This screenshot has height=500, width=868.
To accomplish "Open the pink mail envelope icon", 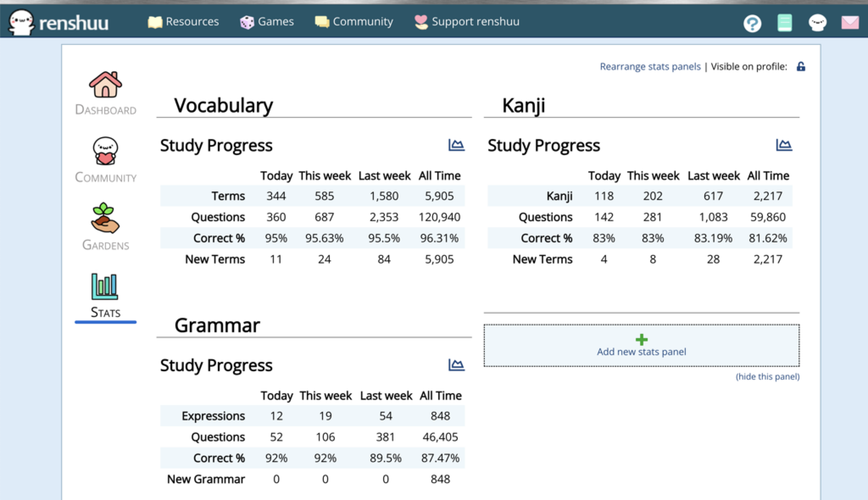I will tap(850, 23).
